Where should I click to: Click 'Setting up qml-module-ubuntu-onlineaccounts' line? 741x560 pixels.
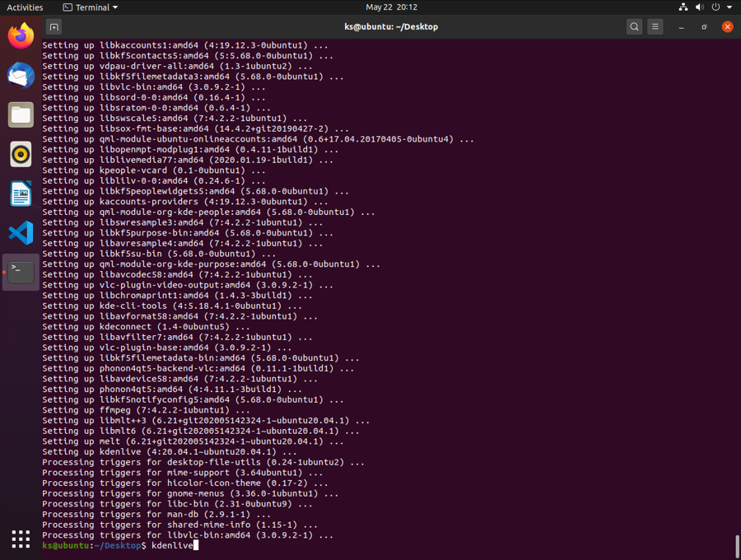pos(258,139)
